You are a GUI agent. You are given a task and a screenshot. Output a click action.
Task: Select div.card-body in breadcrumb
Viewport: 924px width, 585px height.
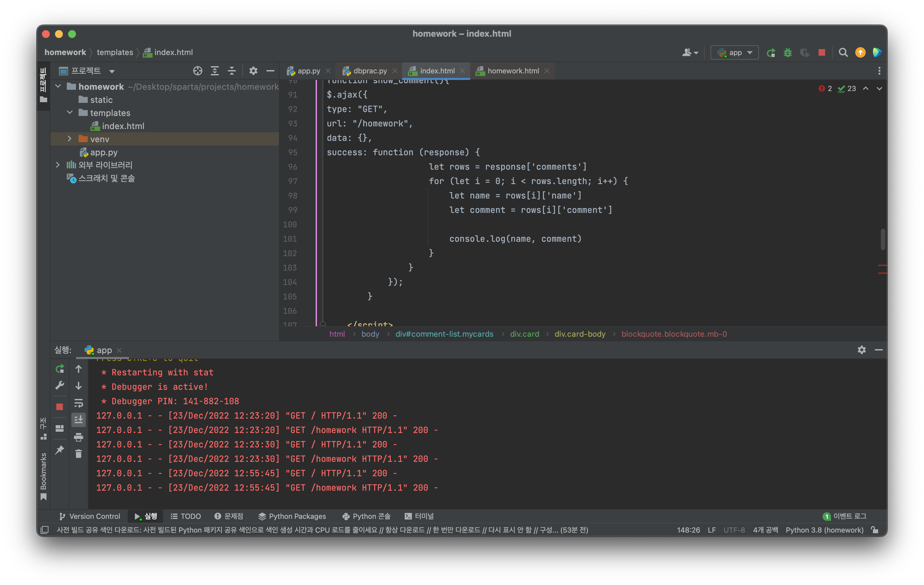click(x=580, y=334)
